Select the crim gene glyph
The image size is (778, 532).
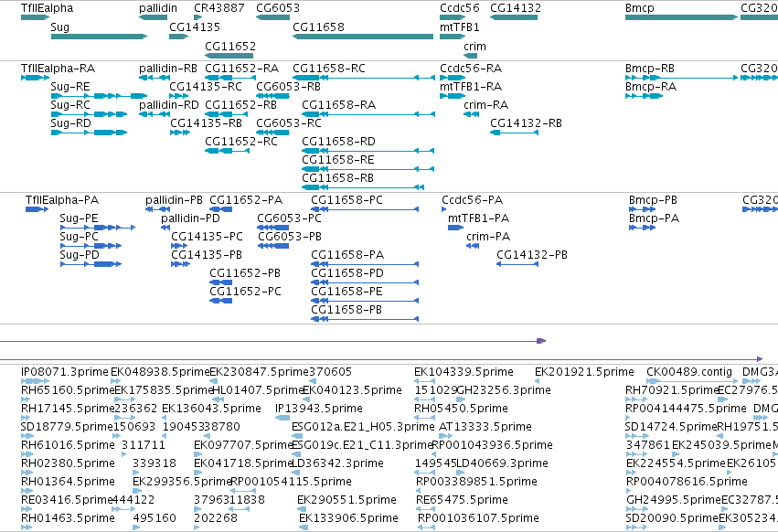(x=471, y=56)
